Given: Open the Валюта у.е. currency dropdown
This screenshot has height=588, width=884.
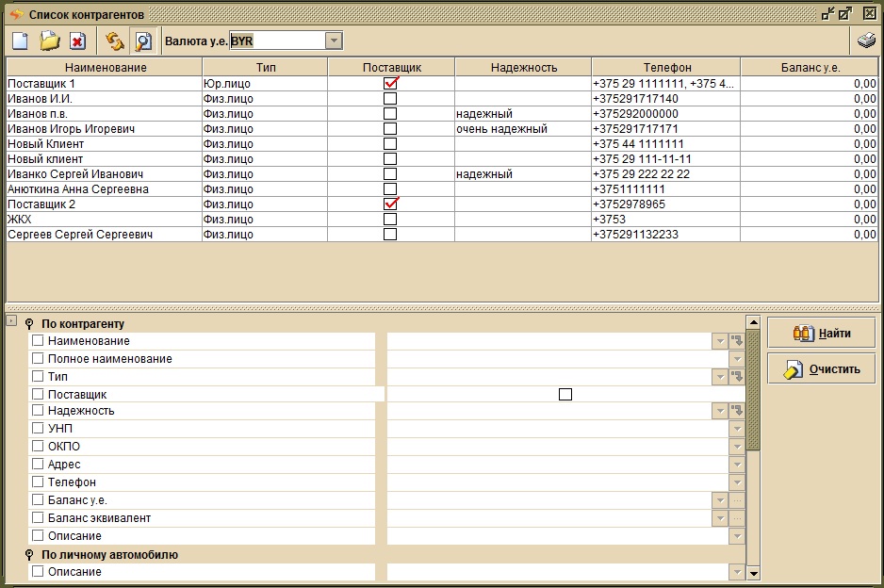Looking at the screenshot, I should [x=334, y=41].
